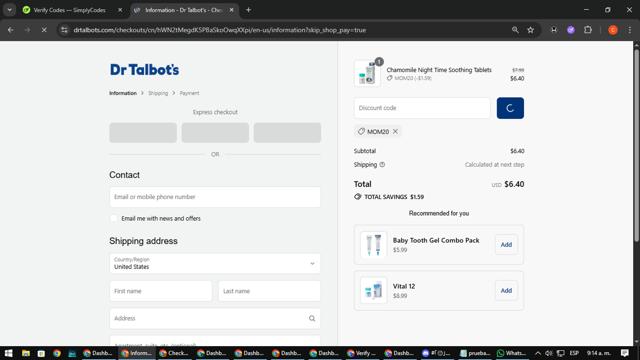The height and width of the screenshot is (360, 640).
Task: Click the address search magnifier icon
Action: (312, 318)
